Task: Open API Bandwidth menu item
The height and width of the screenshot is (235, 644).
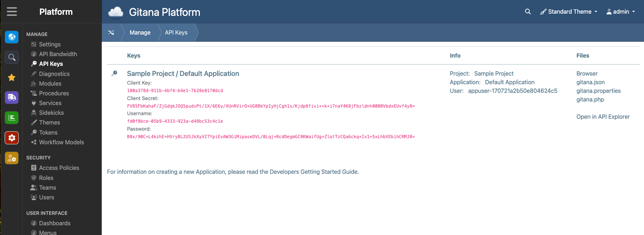Action: click(58, 54)
